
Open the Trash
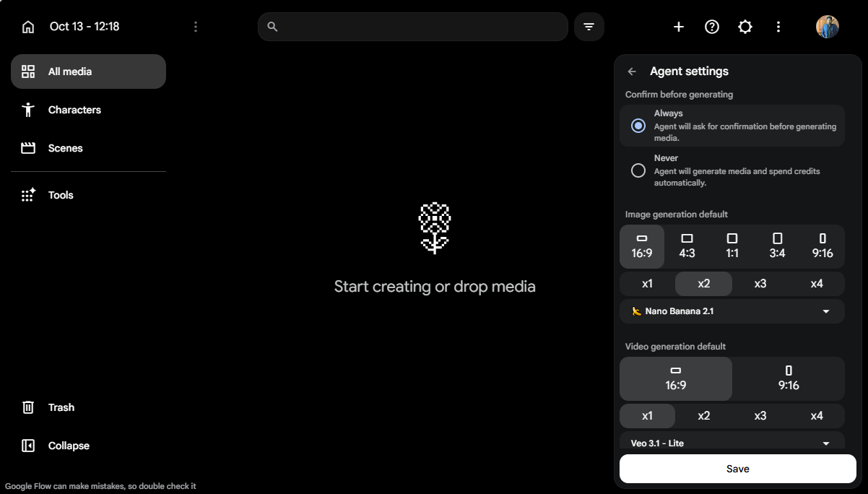88,407
